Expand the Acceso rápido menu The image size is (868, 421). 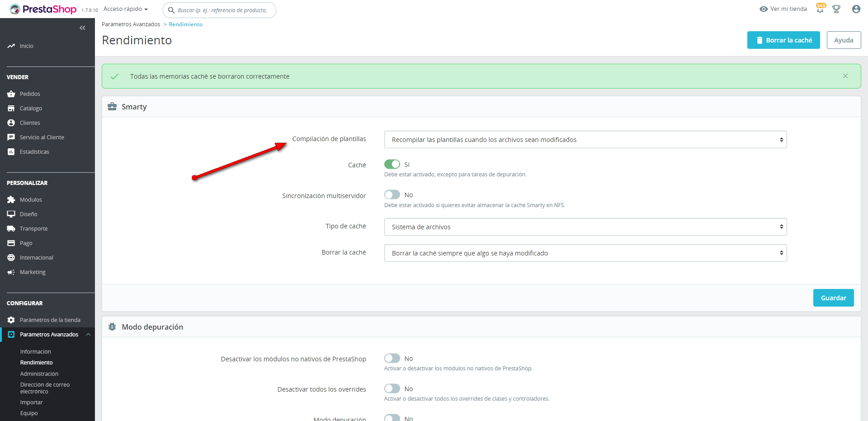(x=126, y=9)
